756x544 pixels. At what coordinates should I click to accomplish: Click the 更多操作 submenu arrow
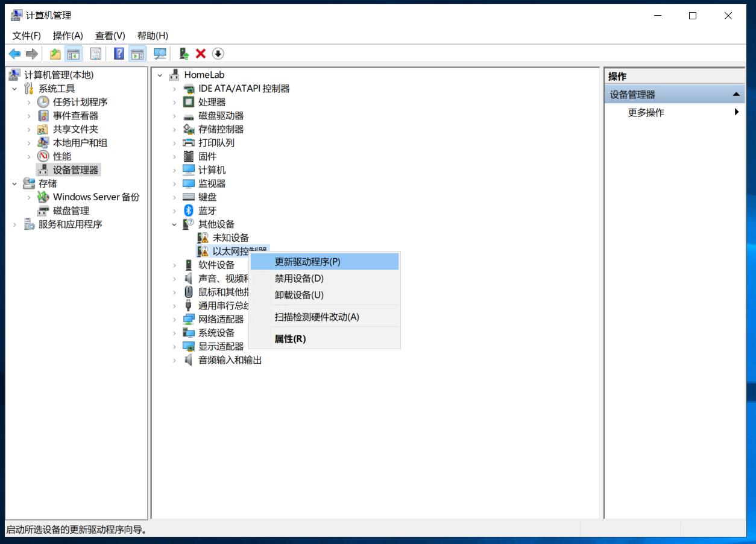(x=736, y=112)
